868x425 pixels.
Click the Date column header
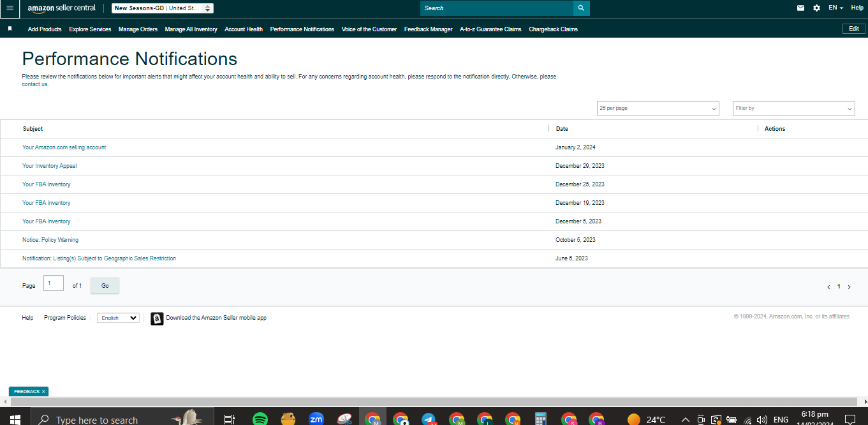[x=562, y=129]
